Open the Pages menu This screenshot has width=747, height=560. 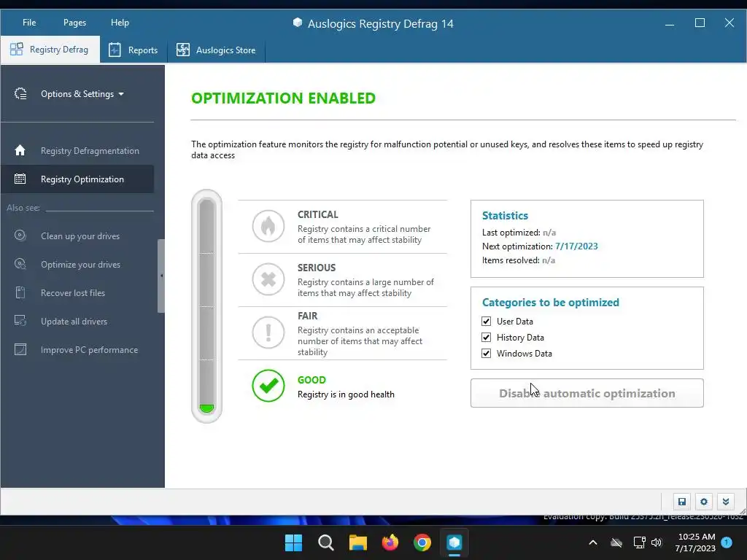(x=74, y=23)
